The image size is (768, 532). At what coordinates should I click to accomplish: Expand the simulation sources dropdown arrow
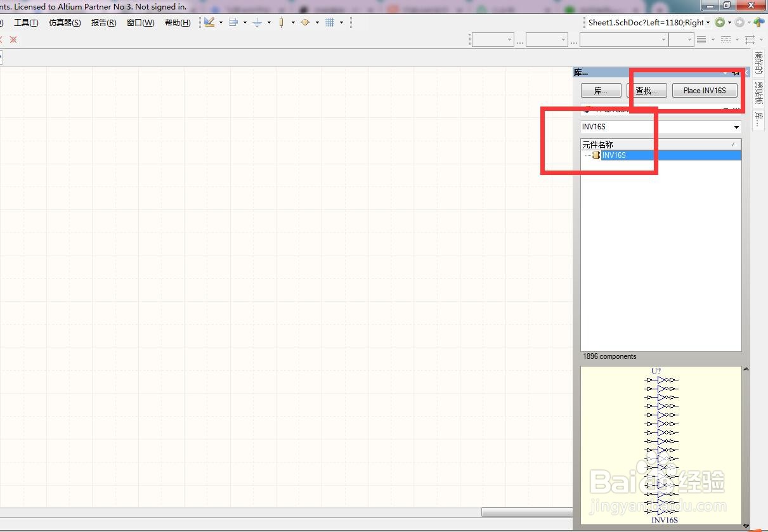click(317, 22)
